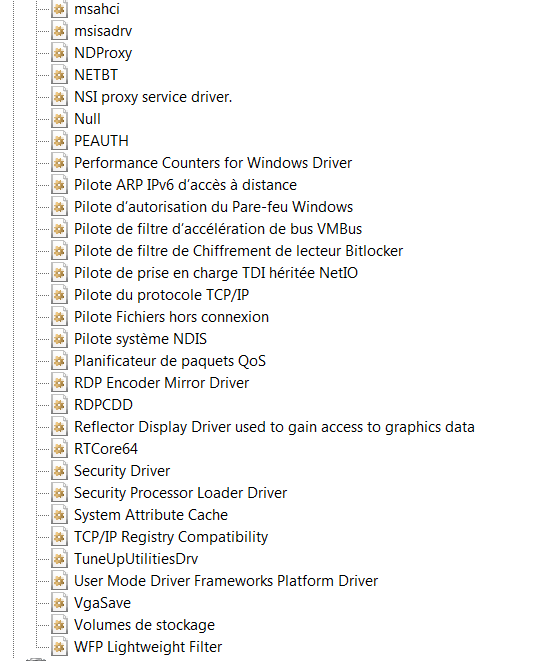Click the icon beside TuneUpUtilitiesDrv
550x661 pixels.
pyautogui.click(x=59, y=559)
